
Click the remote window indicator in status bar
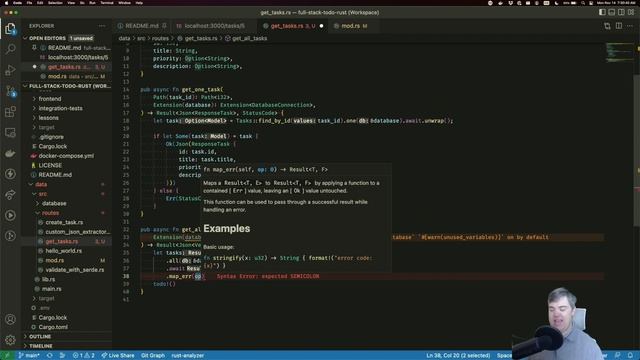[x=7, y=356]
